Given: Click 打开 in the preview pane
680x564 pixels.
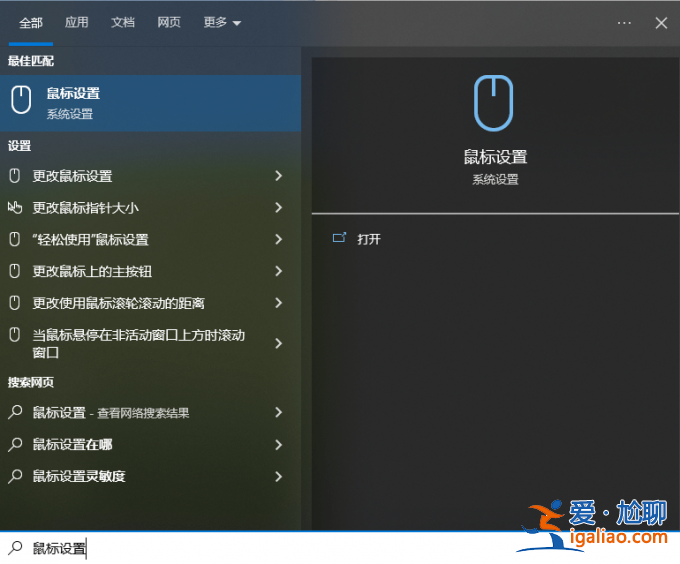Looking at the screenshot, I should click(x=369, y=239).
